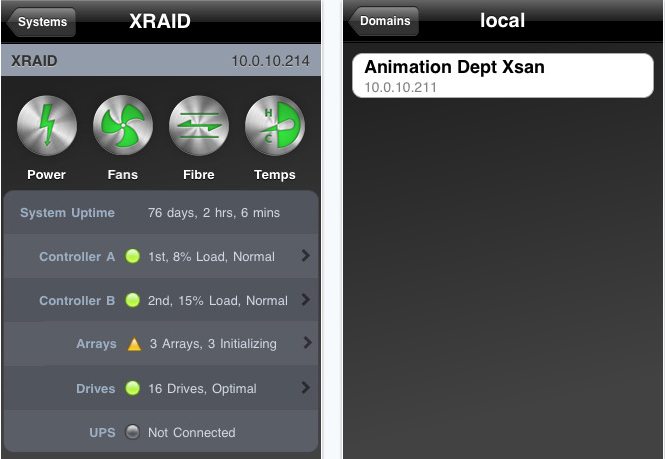The image size is (665, 459).
Task: Click the Drives label
Action: [95, 389]
